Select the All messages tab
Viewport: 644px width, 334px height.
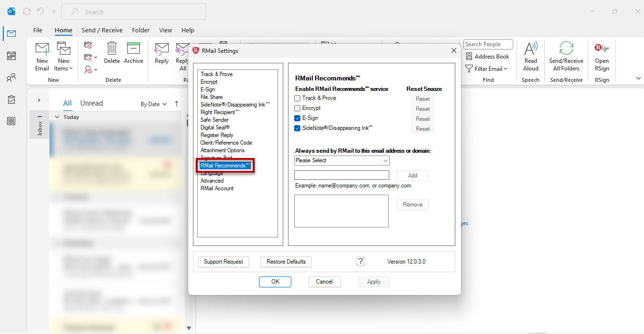67,103
